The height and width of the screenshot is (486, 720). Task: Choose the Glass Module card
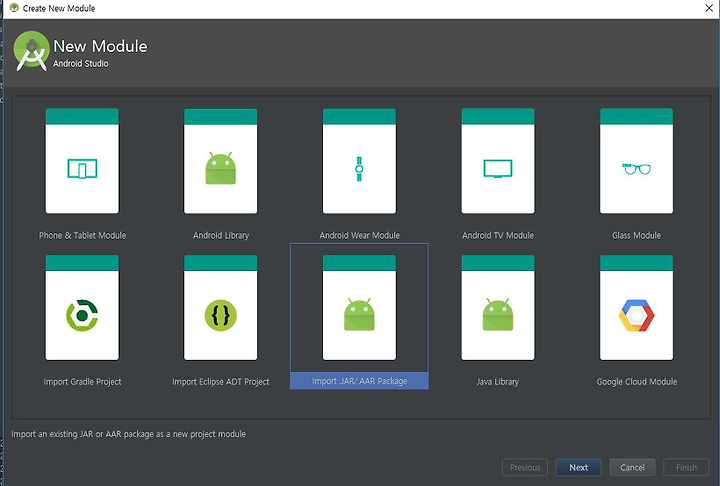(x=636, y=161)
